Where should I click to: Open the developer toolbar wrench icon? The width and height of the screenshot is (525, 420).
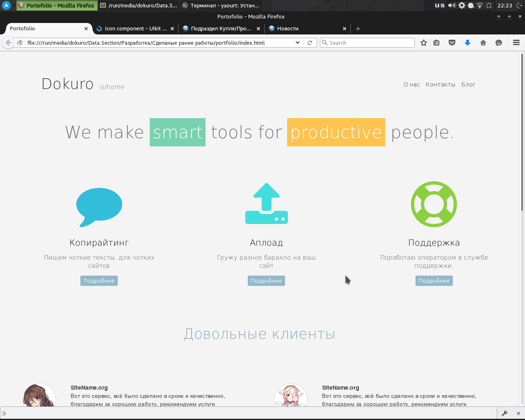[504, 413]
